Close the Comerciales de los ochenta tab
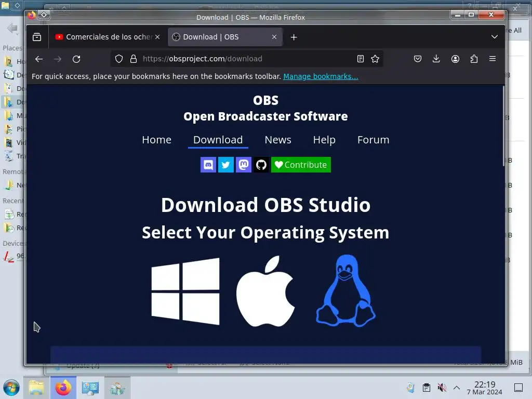 tap(157, 37)
